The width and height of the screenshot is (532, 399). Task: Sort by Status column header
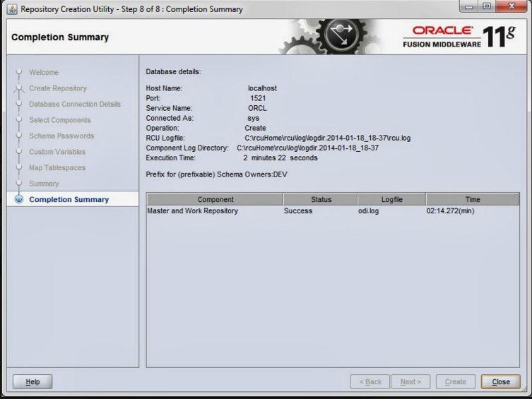point(321,199)
